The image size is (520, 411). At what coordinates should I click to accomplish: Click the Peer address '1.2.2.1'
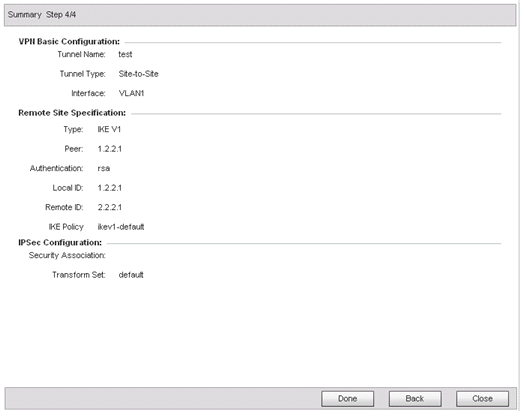click(110, 149)
